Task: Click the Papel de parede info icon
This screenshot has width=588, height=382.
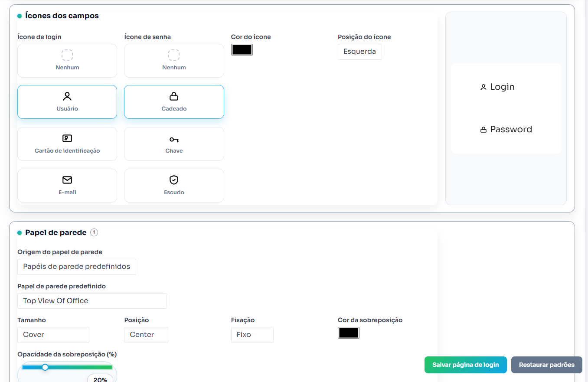Action: pyautogui.click(x=94, y=232)
